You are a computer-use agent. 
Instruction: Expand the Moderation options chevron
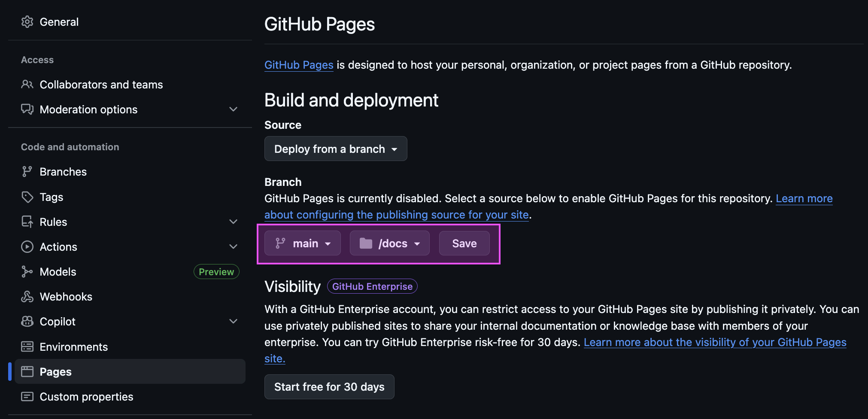pyautogui.click(x=233, y=109)
